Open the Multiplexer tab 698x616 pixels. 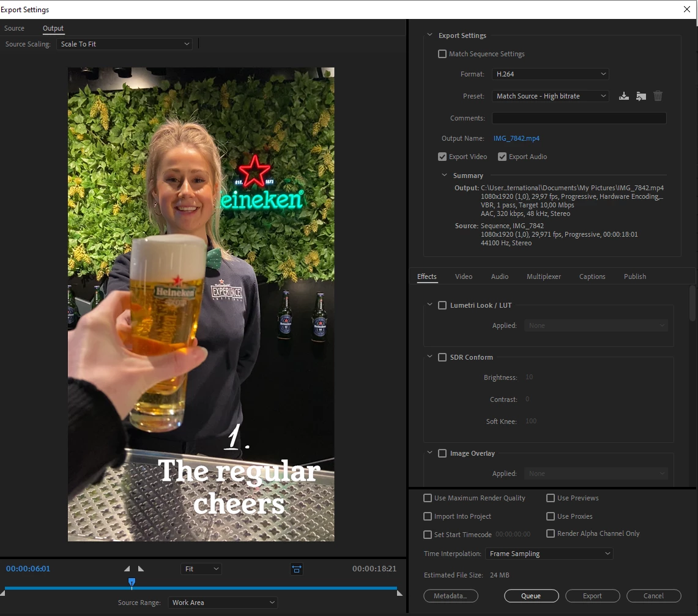coord(543,276)
